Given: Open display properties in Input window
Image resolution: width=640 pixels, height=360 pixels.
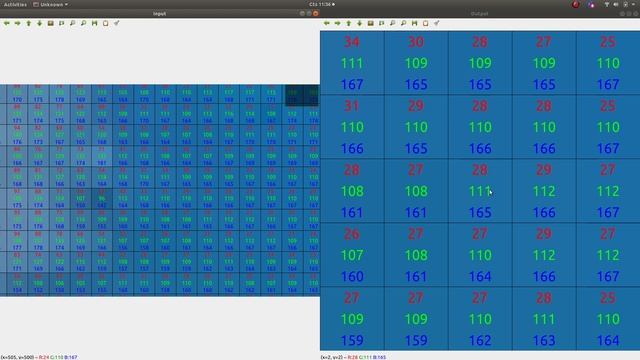Looking at the screenshot, I should point(117,23).
